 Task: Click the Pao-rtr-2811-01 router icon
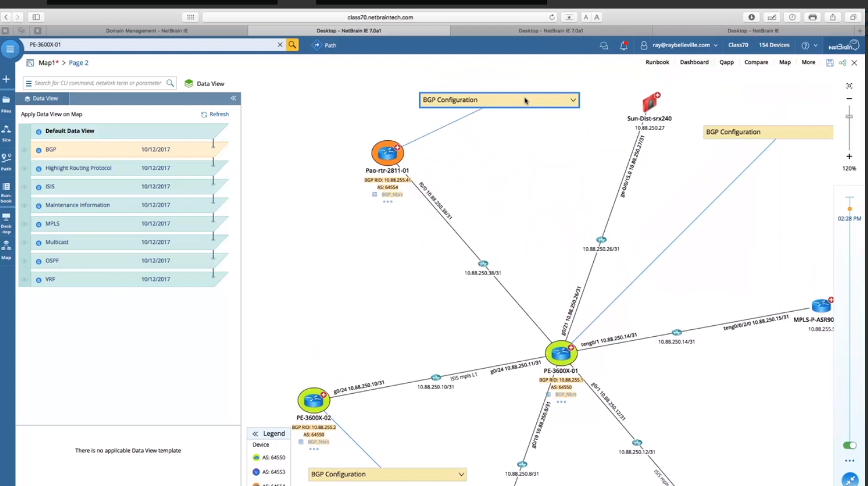[388, 153]
